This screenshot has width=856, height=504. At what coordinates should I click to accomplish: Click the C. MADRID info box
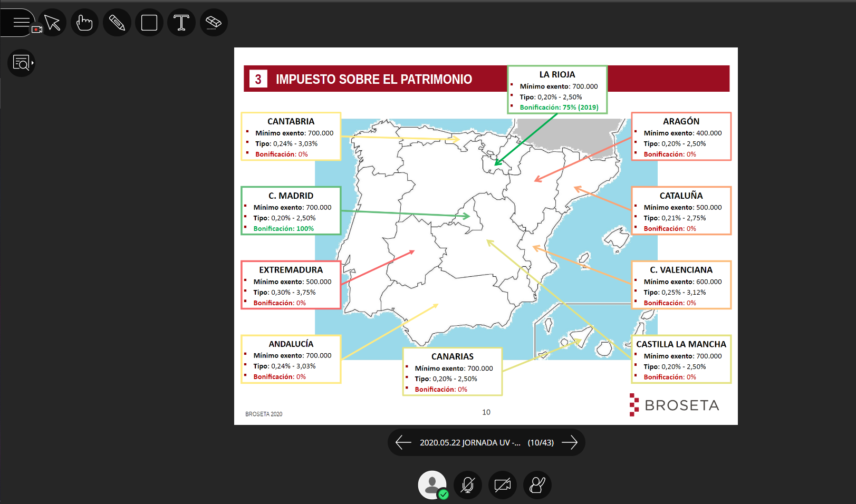coord(291,210)
